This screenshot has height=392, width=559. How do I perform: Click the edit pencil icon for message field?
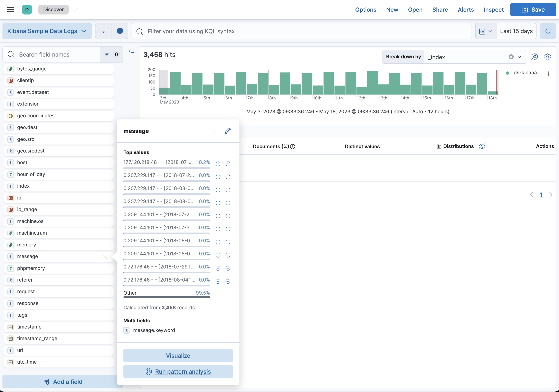228,131
